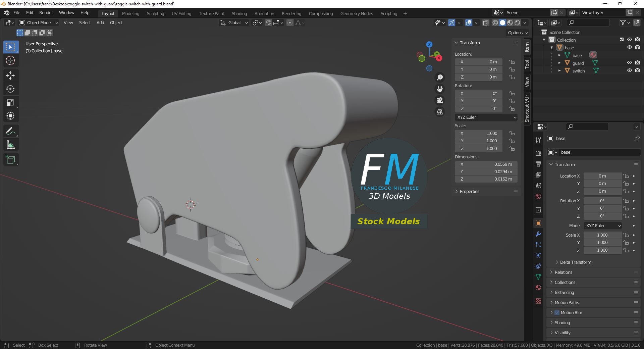
Task: Toggle proportional editing in the header
Action: (x=290, y=23)
